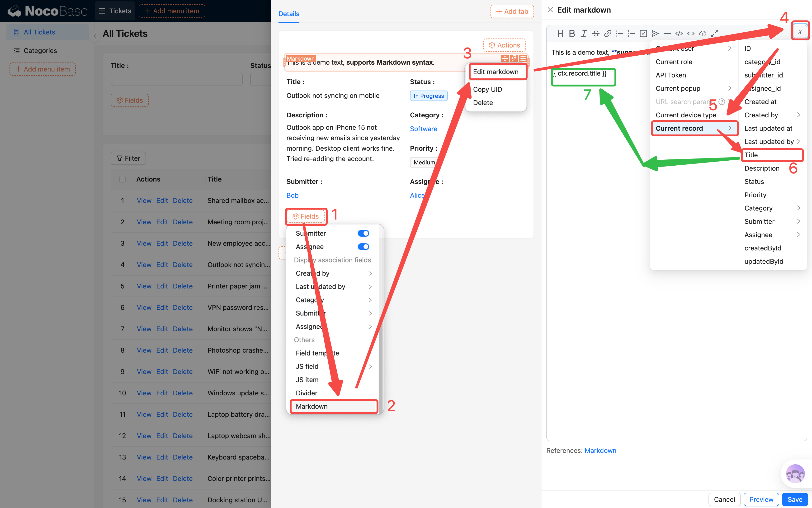Turn off the Submitter field switch

click(363, 234)
